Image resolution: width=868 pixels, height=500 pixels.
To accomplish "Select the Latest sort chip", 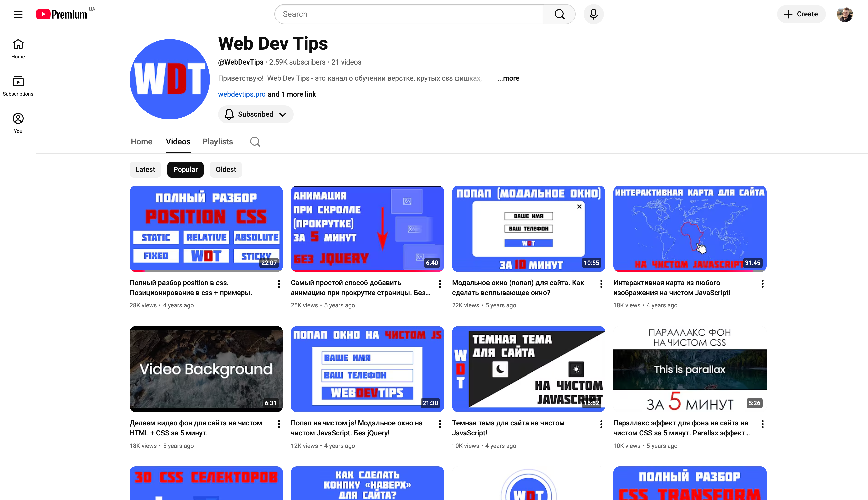I will click(145, 170).
